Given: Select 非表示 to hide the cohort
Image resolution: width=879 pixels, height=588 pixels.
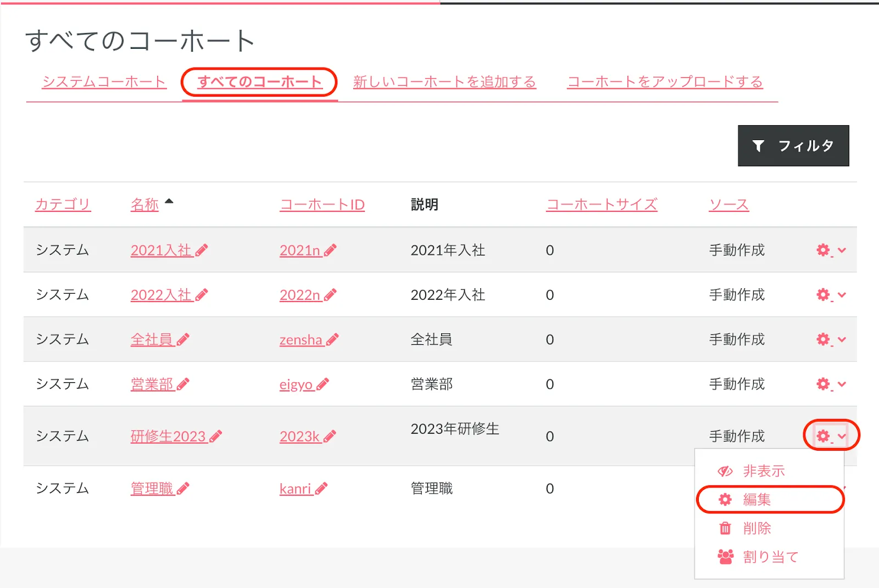Looking at the screenshot, I should 763,471.
